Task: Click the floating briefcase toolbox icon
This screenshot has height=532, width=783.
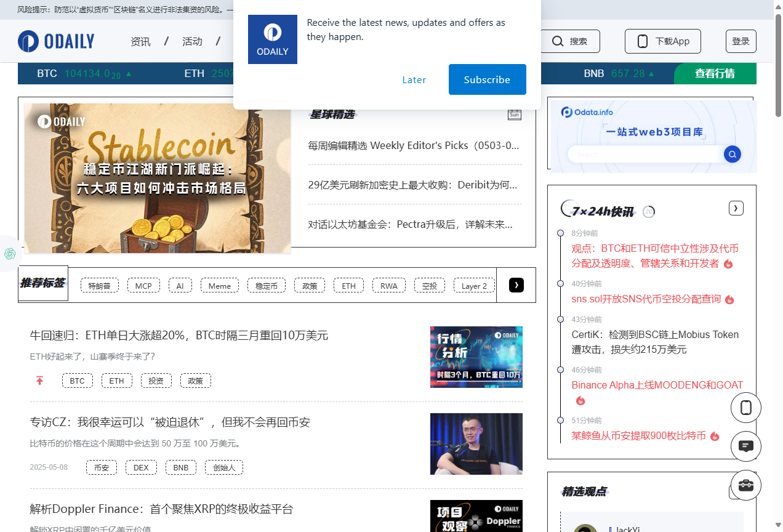Action: click(745, 485)
